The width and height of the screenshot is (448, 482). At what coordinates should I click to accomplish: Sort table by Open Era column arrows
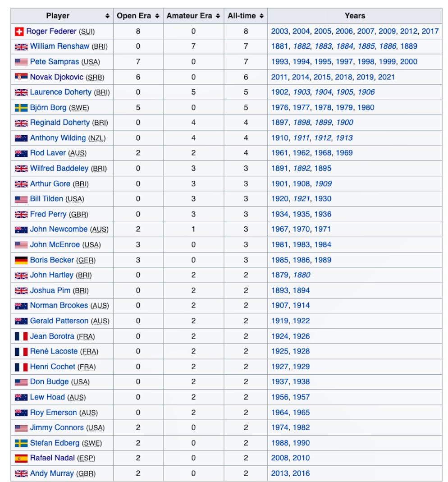tap(157, 16)
